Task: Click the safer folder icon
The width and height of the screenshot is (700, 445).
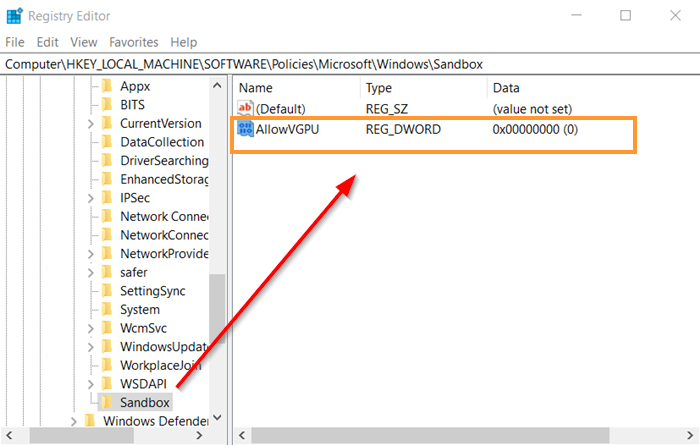Action: click(107, 272)
